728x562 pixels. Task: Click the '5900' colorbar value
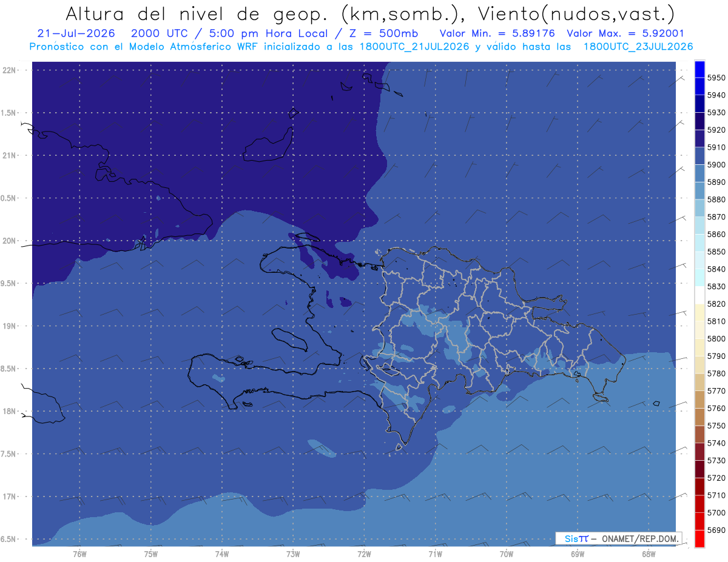click(x=716, y=165)
